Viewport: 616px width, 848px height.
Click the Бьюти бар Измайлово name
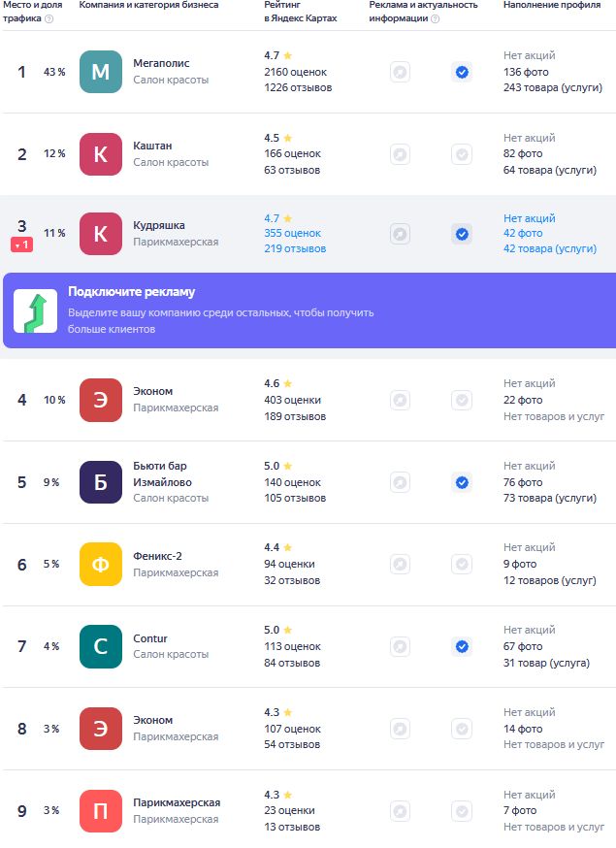[x=162, y=474]
